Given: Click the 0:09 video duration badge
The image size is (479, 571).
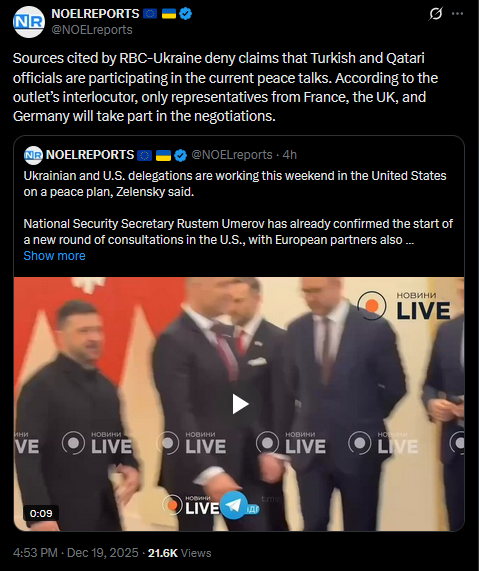Looking at the screenshot, I should [x=41, y=513].
